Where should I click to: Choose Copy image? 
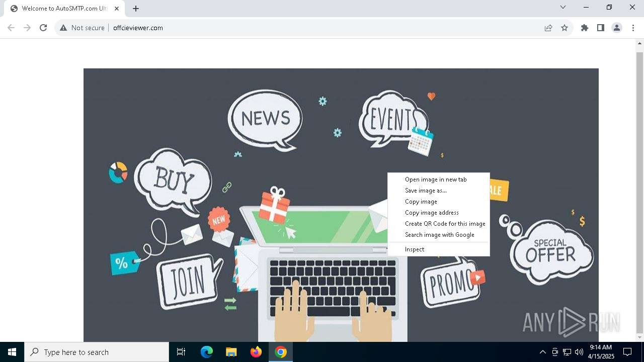point(438,202)
